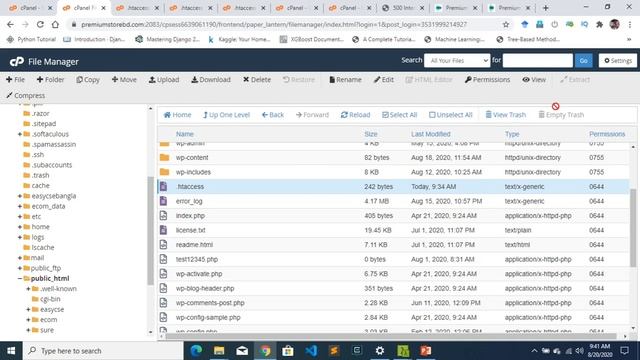The height and width of the screenshot is (360, 640).
Task: Select the .trash tree folder
Action: (40, 175)
